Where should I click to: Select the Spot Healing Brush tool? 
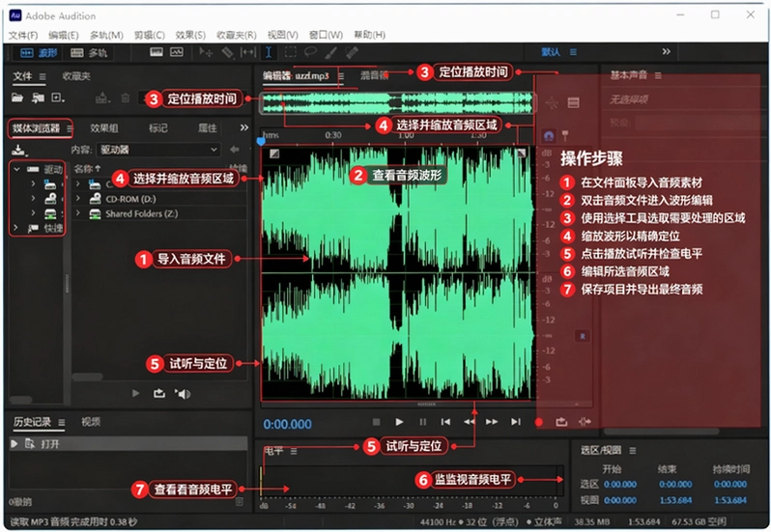click(x=351, y=52)
